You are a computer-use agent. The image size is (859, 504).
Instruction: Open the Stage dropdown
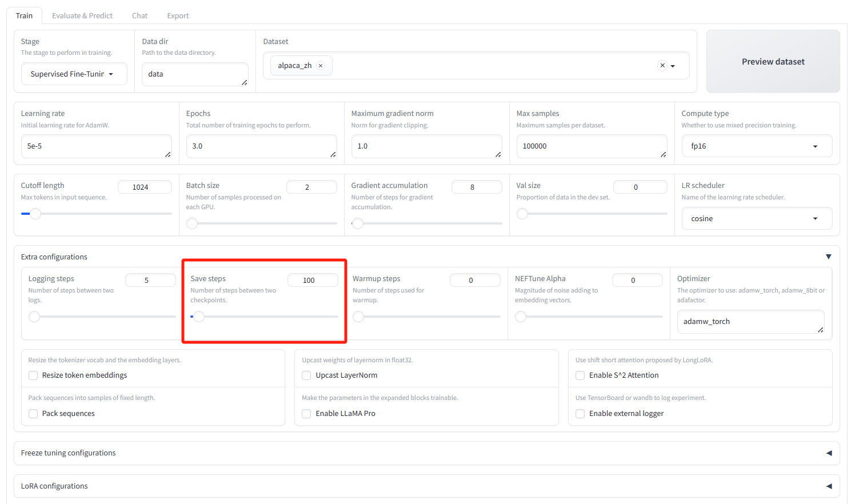click(74, 74)
